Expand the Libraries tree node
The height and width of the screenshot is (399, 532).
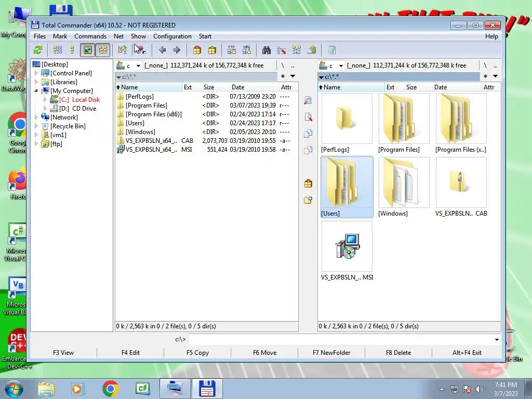click(36, 82)
